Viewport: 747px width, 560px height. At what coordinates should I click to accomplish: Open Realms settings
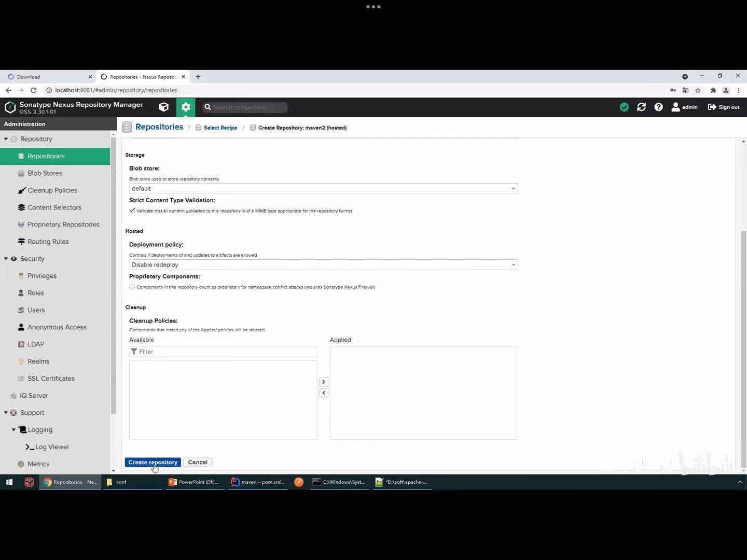(x=38, y=361)
